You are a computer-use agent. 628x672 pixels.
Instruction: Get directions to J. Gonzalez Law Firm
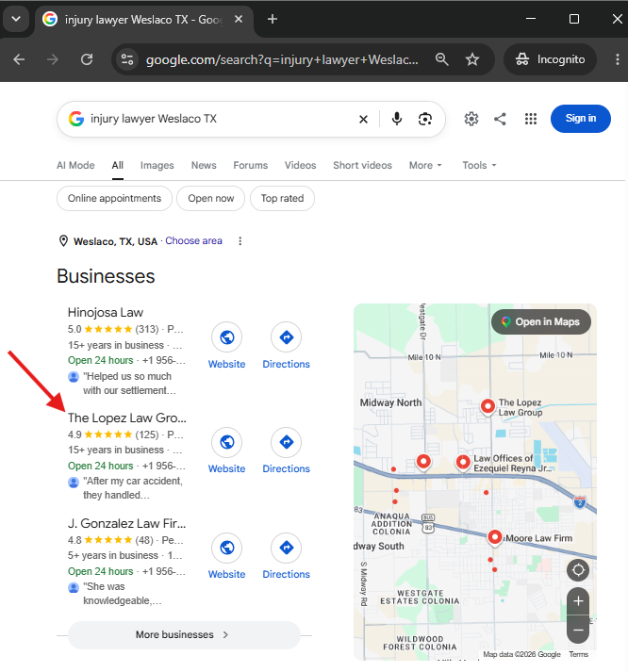[287, 548]
